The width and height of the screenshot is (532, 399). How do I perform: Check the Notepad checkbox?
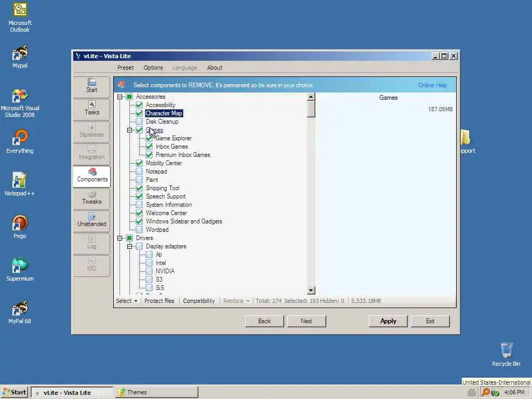point(139,171)
